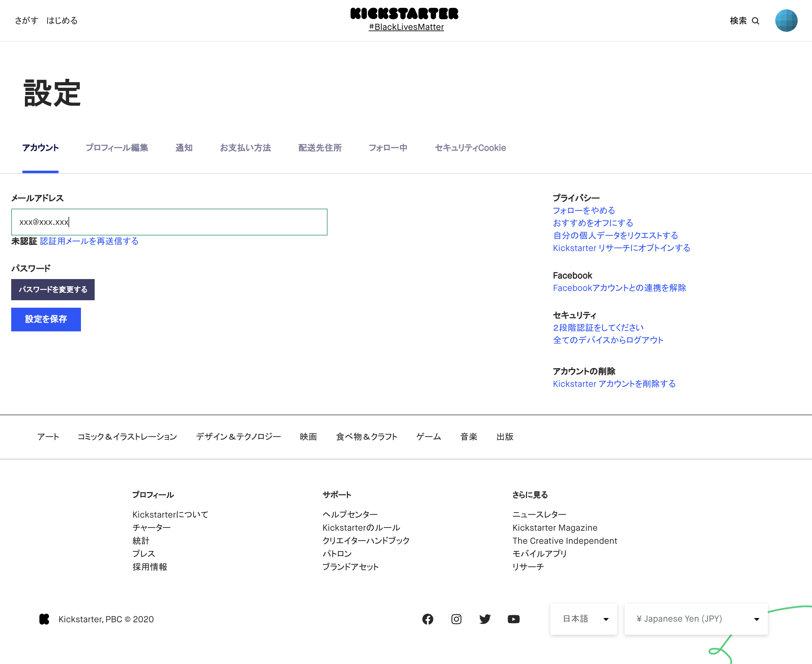Switch to the 通知 tab
The height and width of the screenshot is (664, 812).
pyautogui.click(x=184, y=148)
